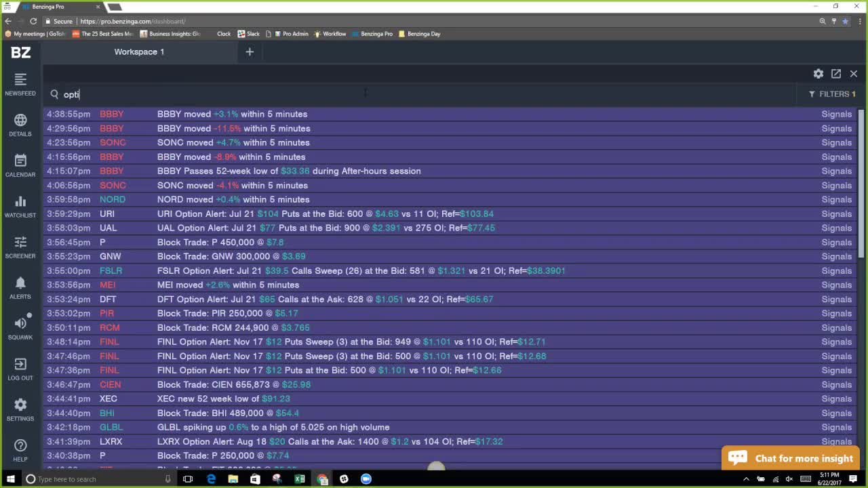Click NORD ticker symbol
The image size is (868, 488).
113,199
